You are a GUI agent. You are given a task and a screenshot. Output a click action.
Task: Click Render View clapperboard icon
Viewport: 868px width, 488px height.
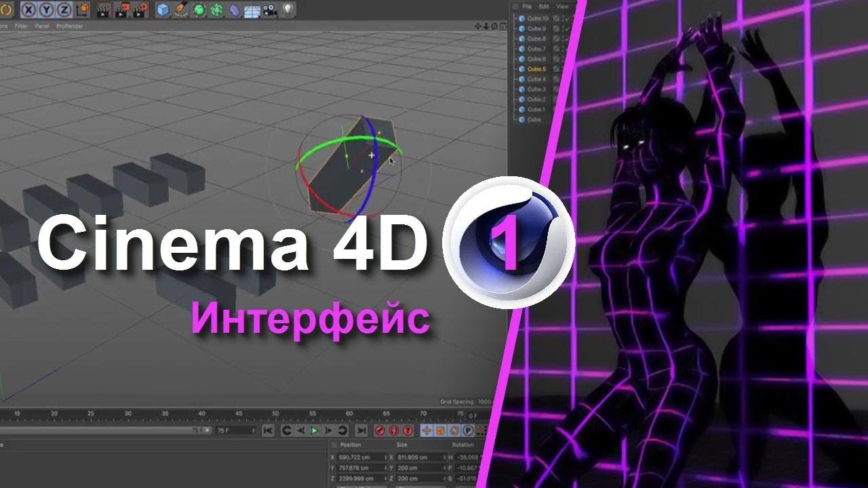(103, 9)
